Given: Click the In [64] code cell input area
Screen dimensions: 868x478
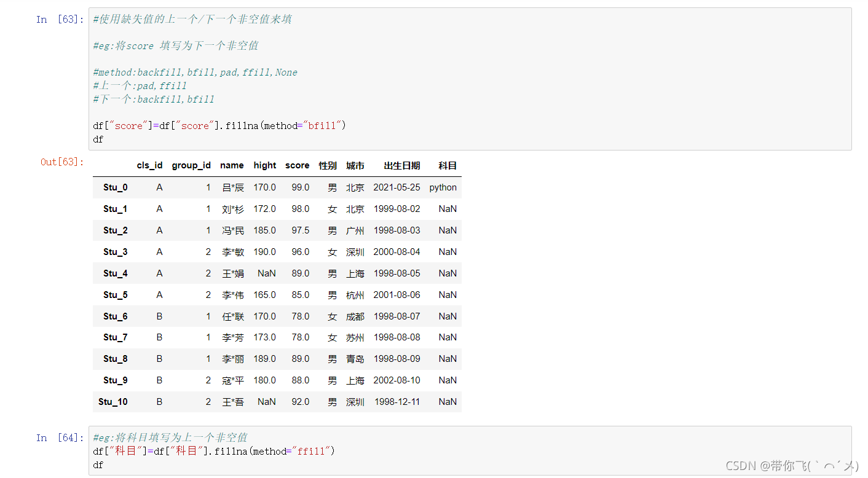Looking at the screenshot, I should click(x=470, y=451).
